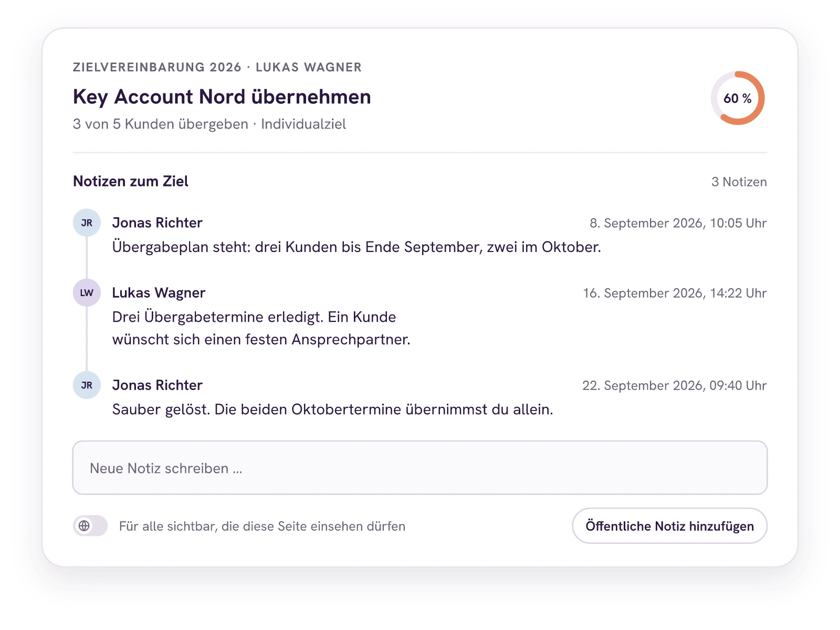Click timestamp 22. September 2026, 09:40 Uhr

(674, 385)
